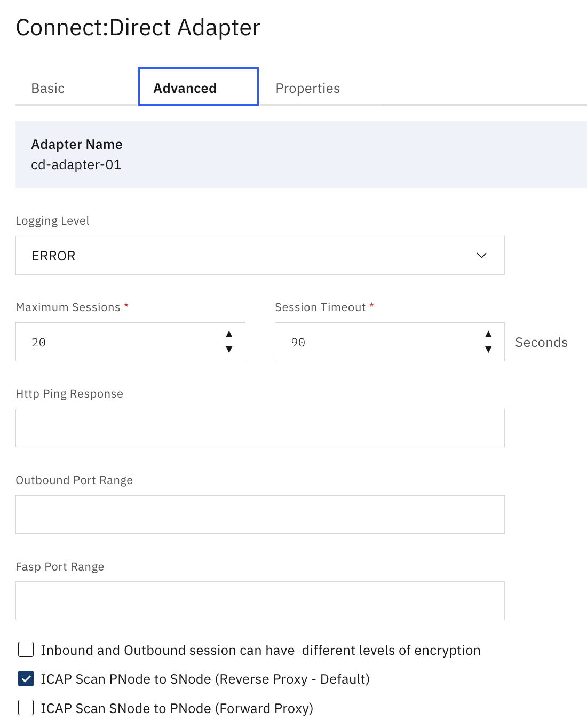Increase Session Timeout with up arrow
Image resolution: width=587 pixels, height=728 pixels.
(488, 335)
